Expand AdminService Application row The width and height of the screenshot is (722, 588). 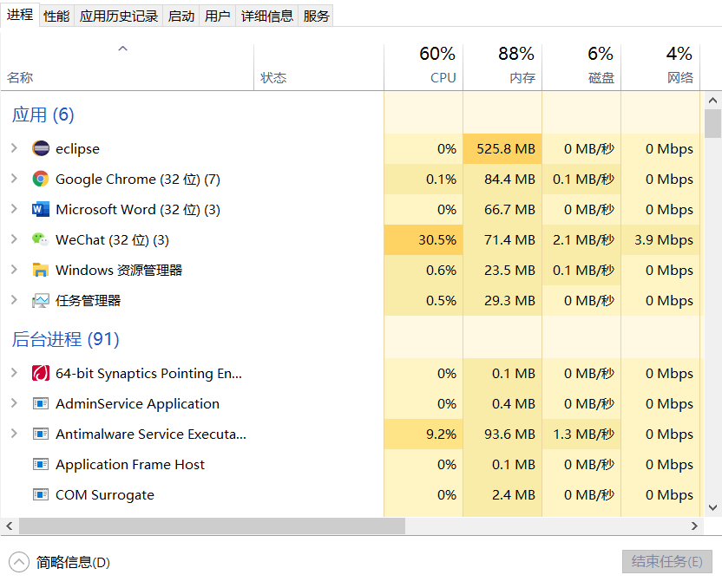tap(14, 403)
